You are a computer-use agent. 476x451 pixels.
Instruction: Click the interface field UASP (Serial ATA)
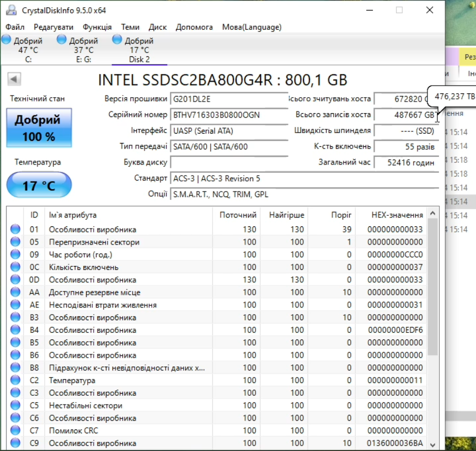(229, 131)
